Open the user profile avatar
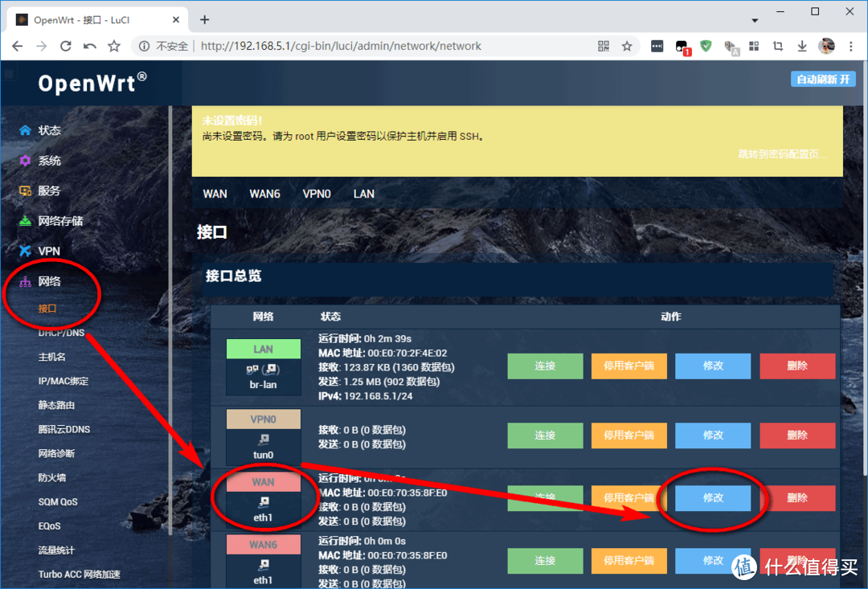Viewport: 868px width, 589px height. click(826, 46)
